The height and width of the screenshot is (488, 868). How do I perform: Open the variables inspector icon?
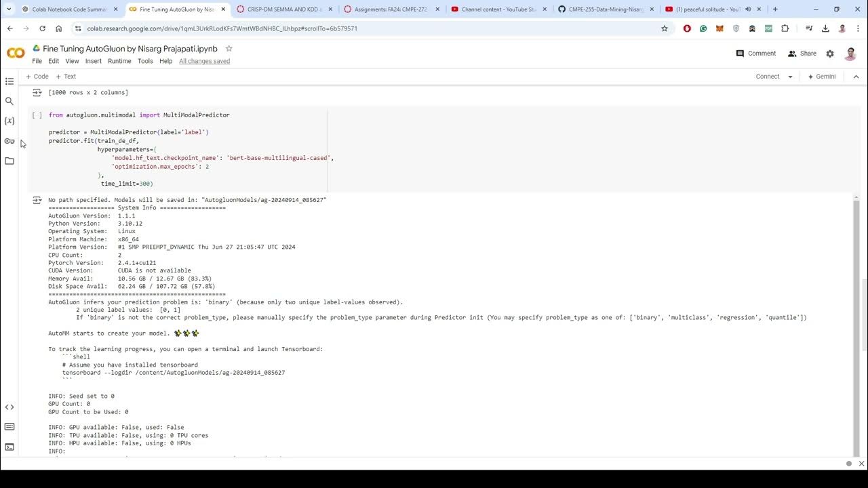(9, 121)
